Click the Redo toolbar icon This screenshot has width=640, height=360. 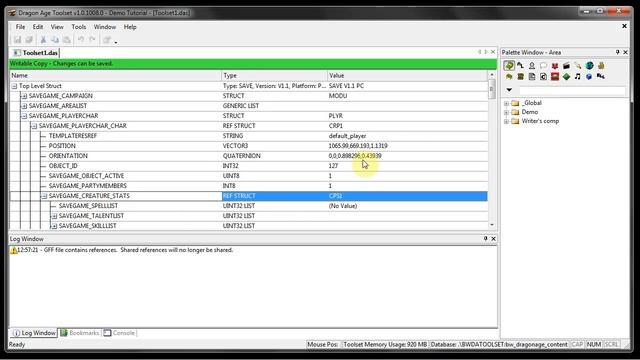point(92,40)
